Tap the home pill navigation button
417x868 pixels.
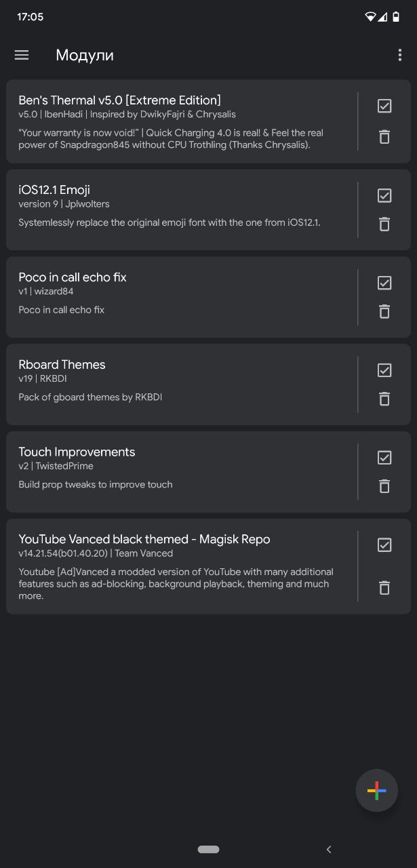[x=208, y=849]
